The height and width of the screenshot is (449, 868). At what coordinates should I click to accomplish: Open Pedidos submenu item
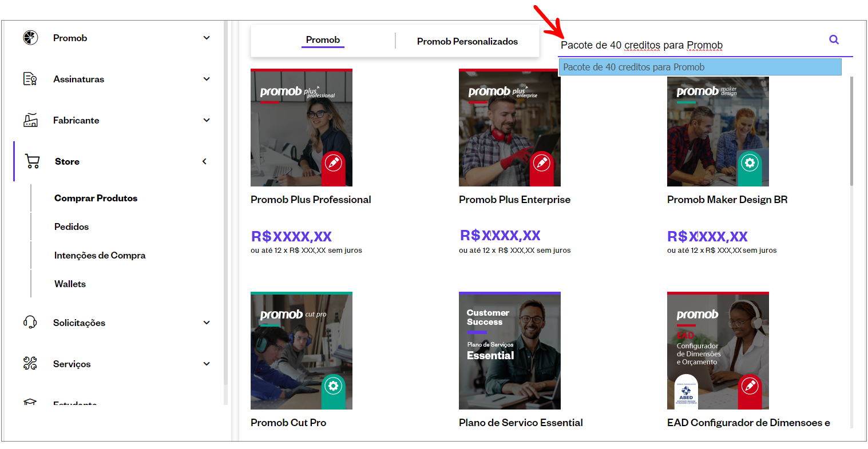click(x=72, y=227)
